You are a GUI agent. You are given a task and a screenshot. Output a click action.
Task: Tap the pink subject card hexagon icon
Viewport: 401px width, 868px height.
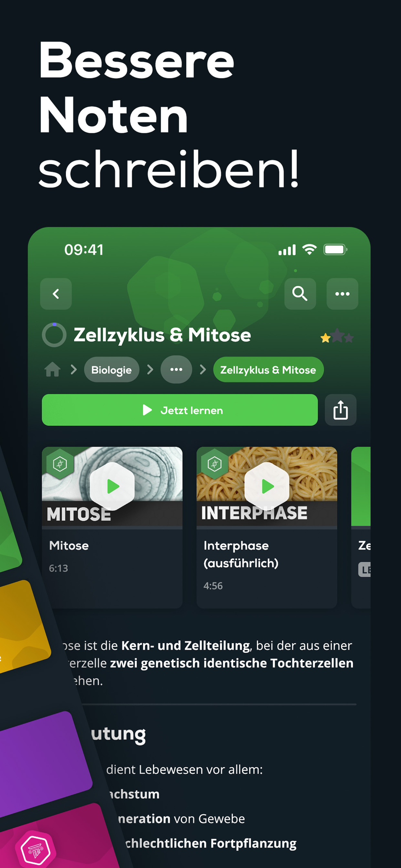click(36, 850)
